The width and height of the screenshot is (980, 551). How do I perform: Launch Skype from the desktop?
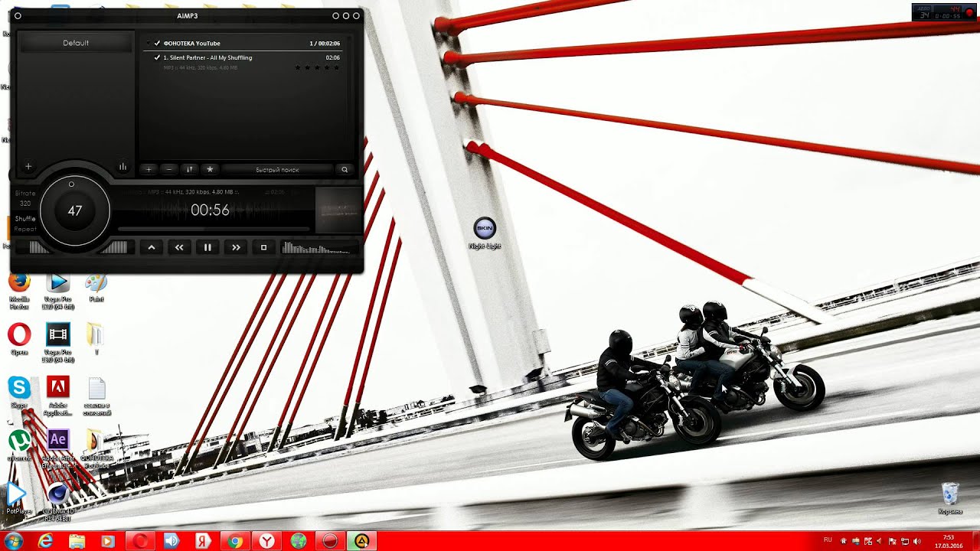coord(19,392)
